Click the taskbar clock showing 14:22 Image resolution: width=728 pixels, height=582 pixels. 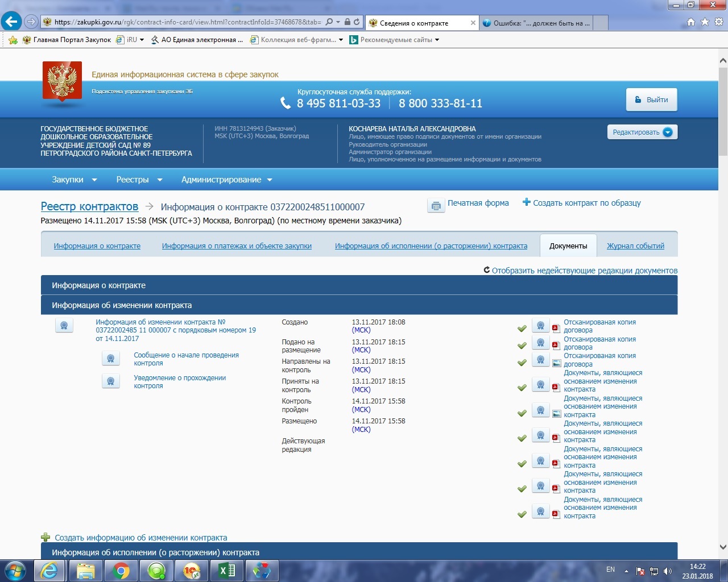(698, 571)
